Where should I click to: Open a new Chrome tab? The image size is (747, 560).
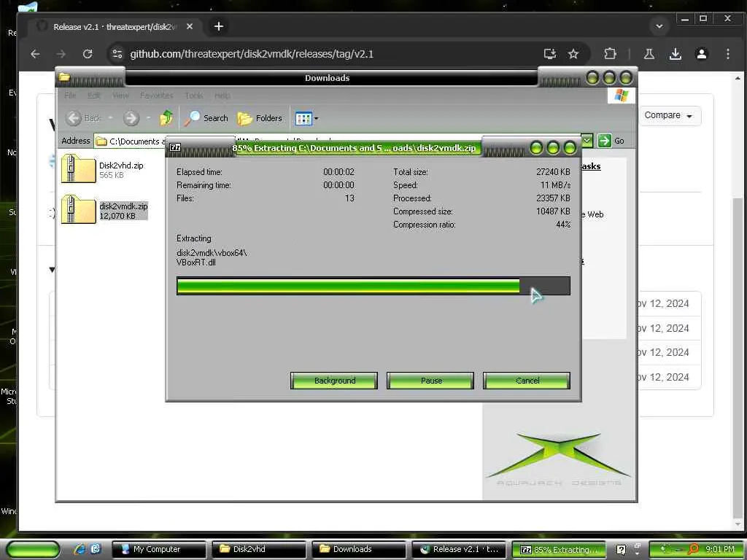(x=219, y=27)
